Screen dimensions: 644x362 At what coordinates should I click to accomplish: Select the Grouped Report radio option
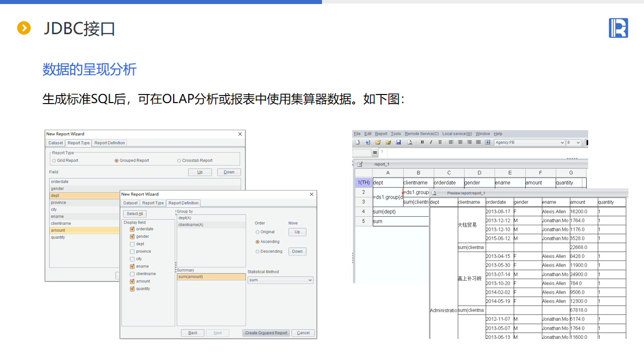coord(117,161)
